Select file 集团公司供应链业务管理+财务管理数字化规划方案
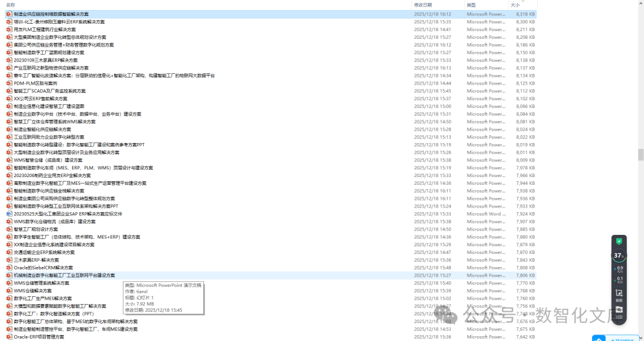Image resolution: width=644 pixels, height=341 pixels. tap(64, 45)
